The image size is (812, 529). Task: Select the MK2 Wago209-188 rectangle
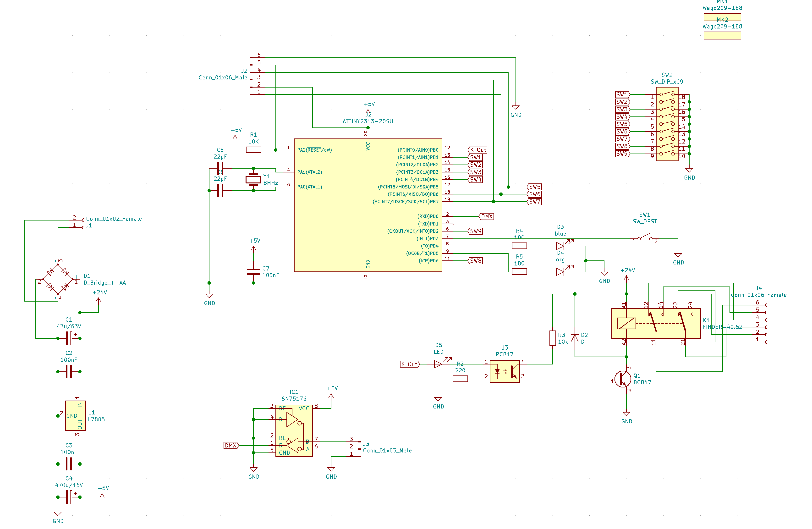coord(722,35)
